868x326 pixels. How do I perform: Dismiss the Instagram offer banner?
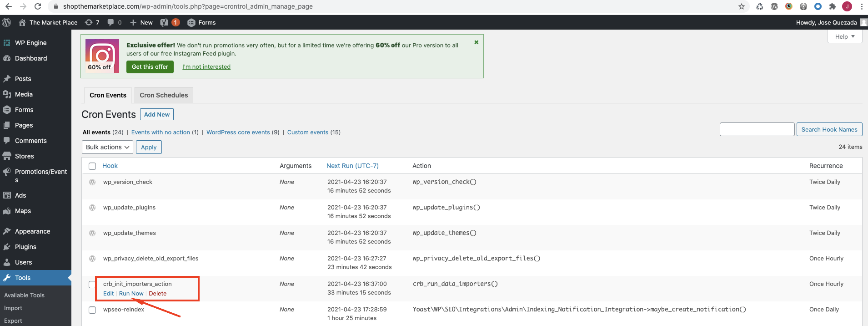(476, 42)
